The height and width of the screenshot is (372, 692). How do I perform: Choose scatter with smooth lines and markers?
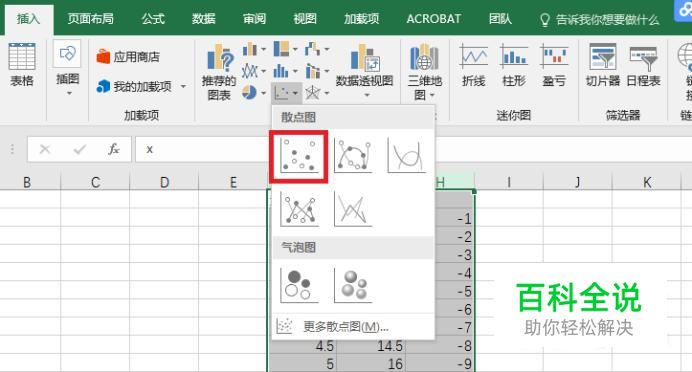[353, 155]
